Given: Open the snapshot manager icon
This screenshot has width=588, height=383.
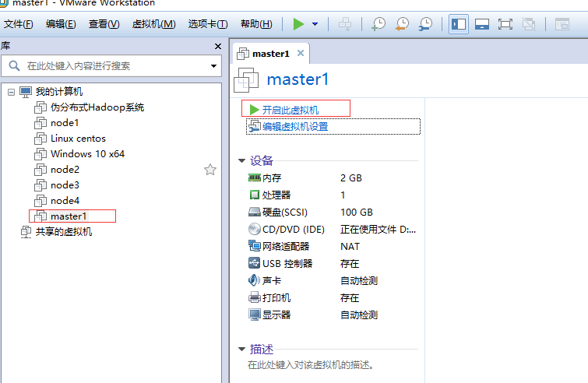Looking at the screenshot, I should click(426, 24).
